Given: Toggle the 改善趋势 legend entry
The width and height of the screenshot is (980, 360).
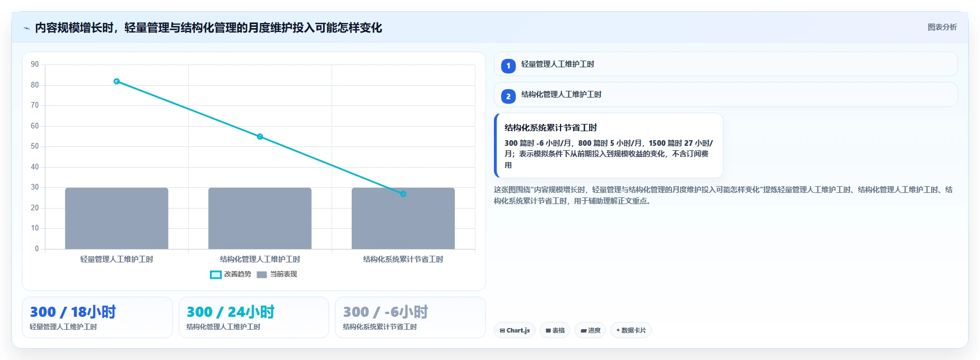Looking at the screenshot, I should 230,274.
